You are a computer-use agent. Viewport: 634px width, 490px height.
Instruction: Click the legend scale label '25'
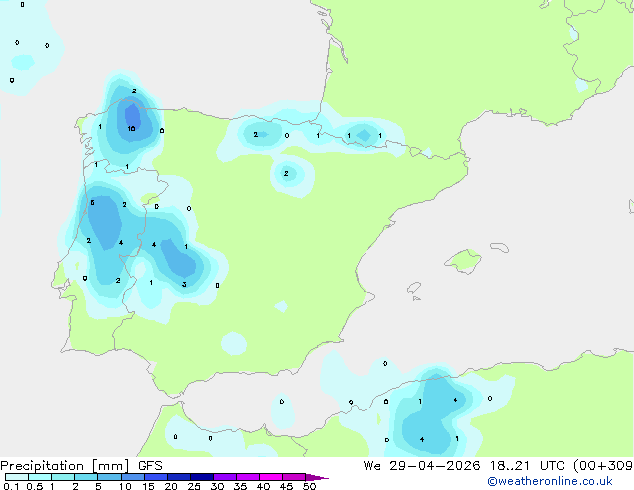click(194, 486)
